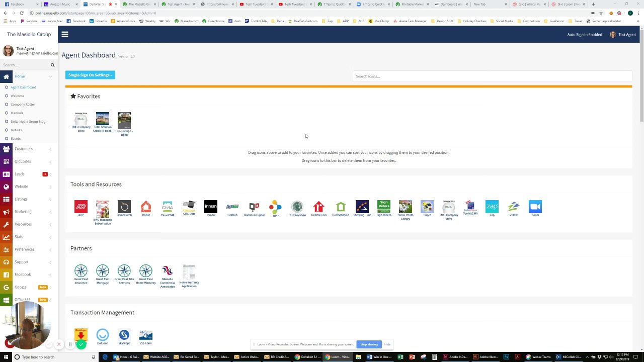This screenshot has width=644, height=362.
Task: Open the RPR icon
Action: coord(276,208)
